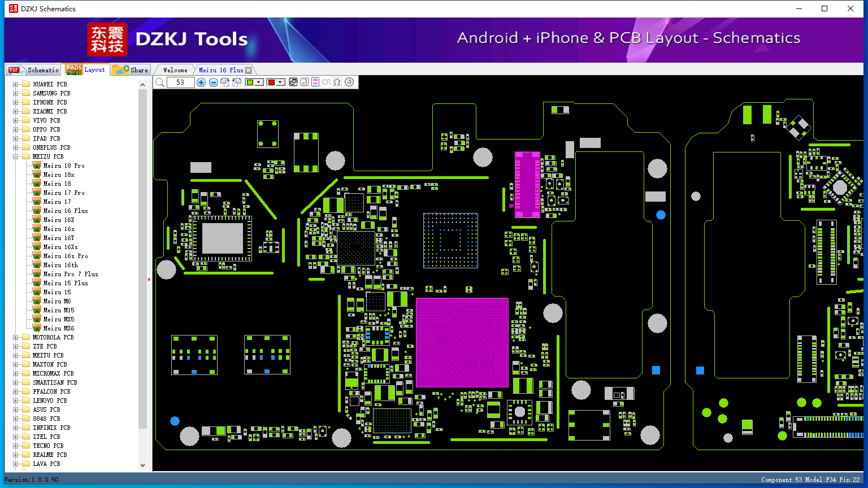The image size is (868, 488).
Task: Expand the MOTOROLA PCB folder
Action: point(16,337)
